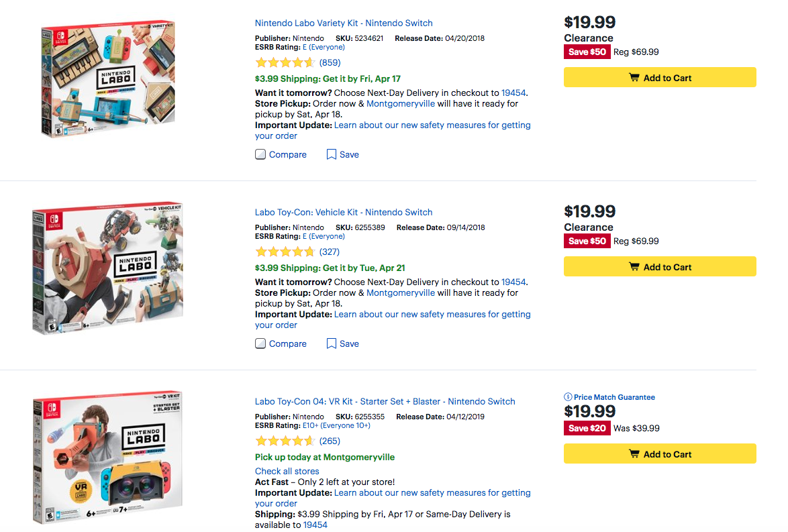The width and height of the screenshot is (788, 532).
Task: Add Labo Variety Kit to cart
Action: click(660, 78)
